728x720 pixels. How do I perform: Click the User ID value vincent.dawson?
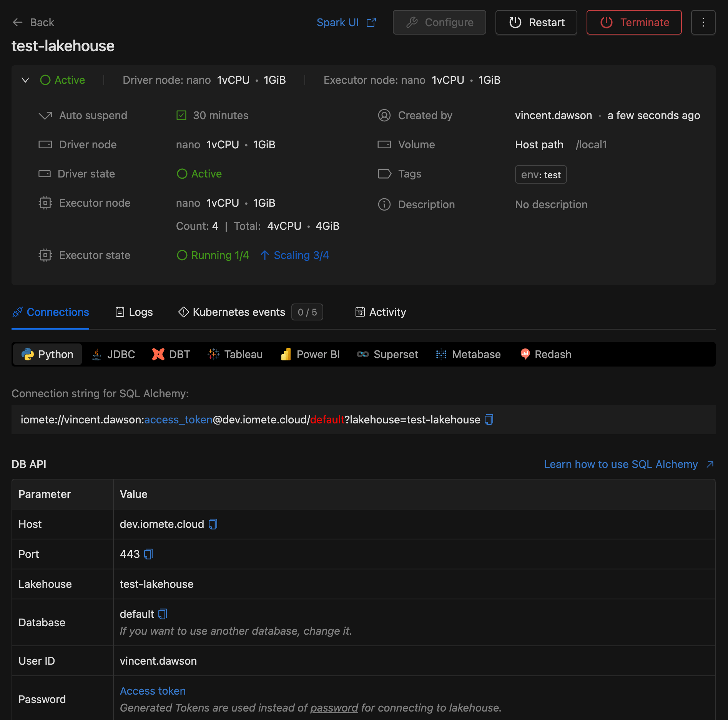tap(158, 661)
